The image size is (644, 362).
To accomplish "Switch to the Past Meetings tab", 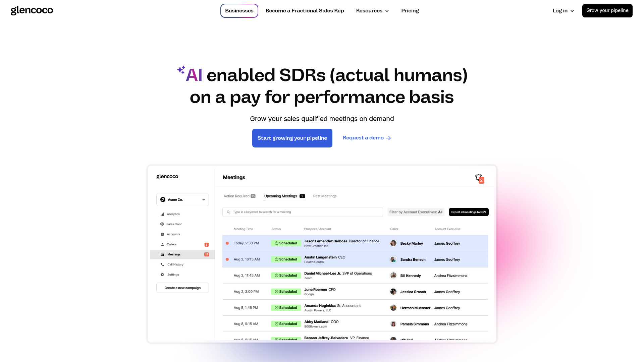I will click(325, 196).
